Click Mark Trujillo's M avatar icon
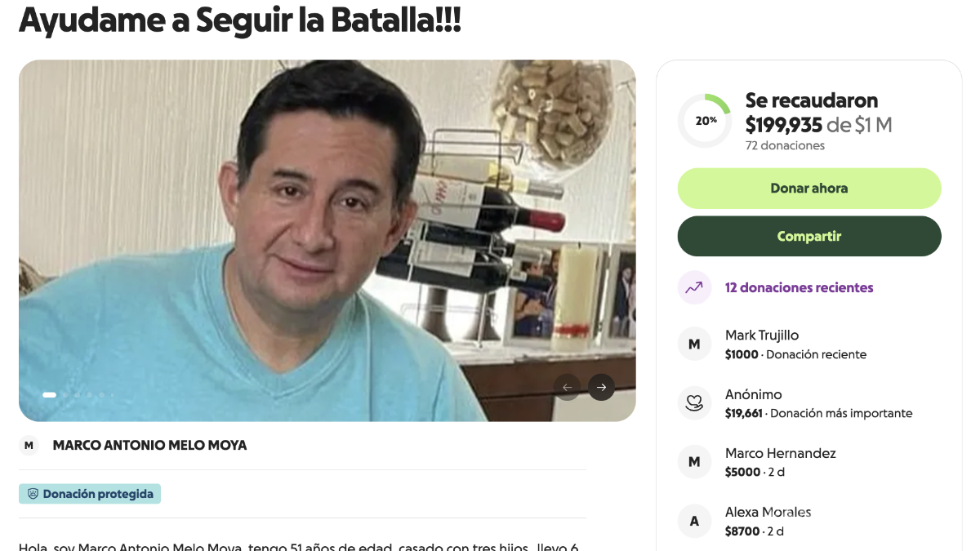Screen dimensions: 980x551 pos(694,344)
